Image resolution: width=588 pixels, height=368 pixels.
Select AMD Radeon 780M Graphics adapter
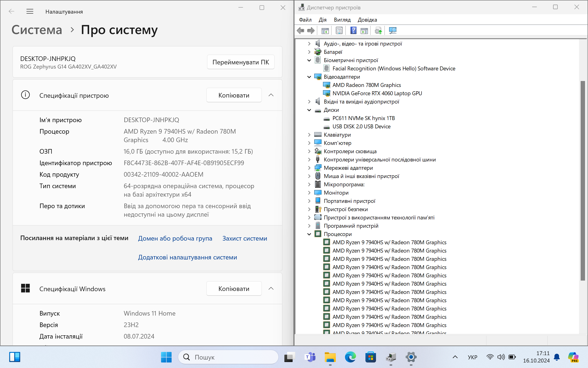coord(366,85)
